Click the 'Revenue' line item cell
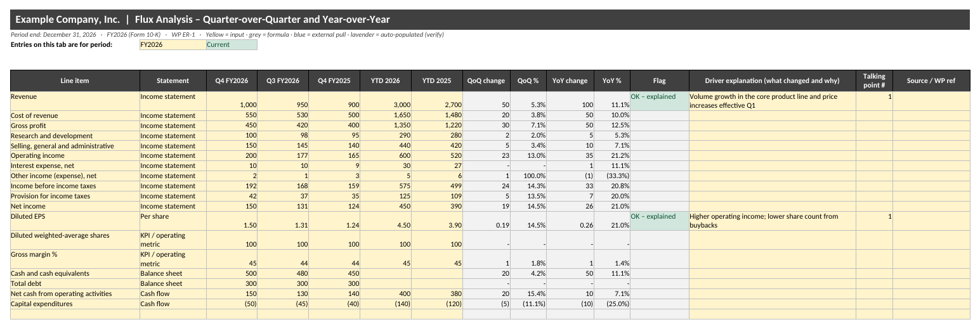The width and height of the screenshot is (980, 329). [x=75, y=101]
